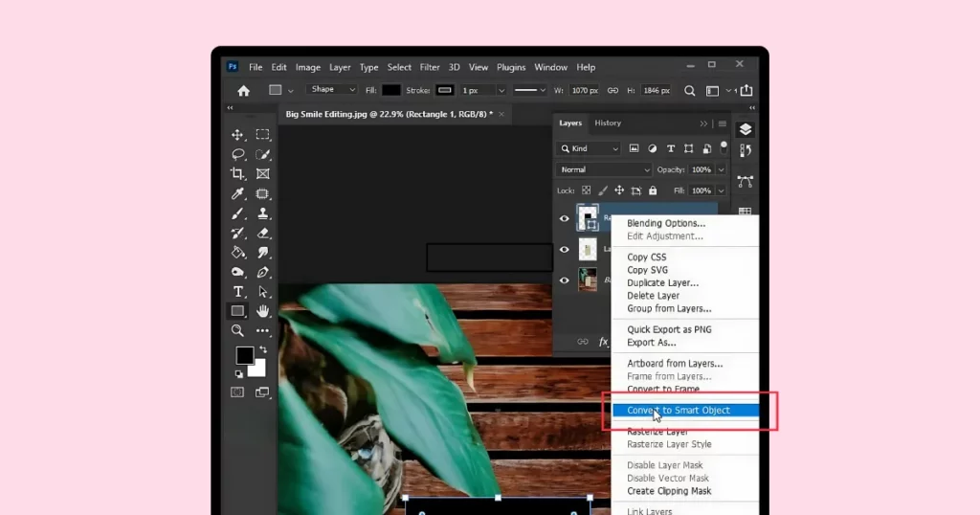Select the Brush tool
This screenshot has height=515, width=980.
237,213
